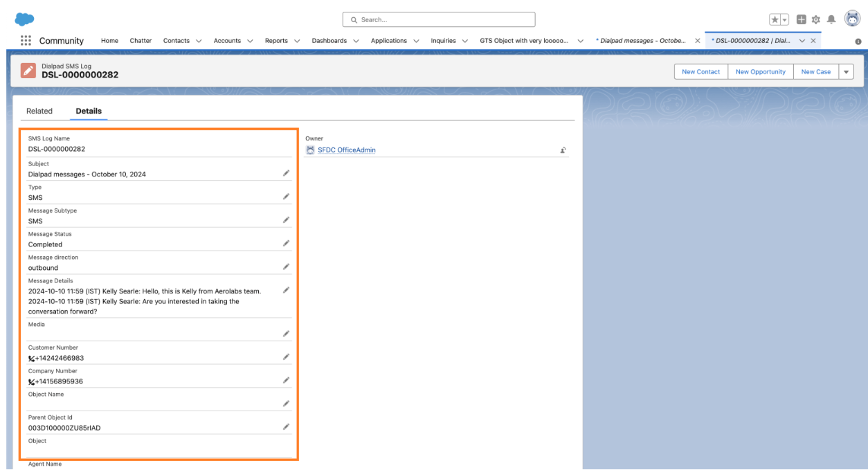Close the Dialpad messages - October tab
This screenshot has width=868, height=470.
pos(697,41)
